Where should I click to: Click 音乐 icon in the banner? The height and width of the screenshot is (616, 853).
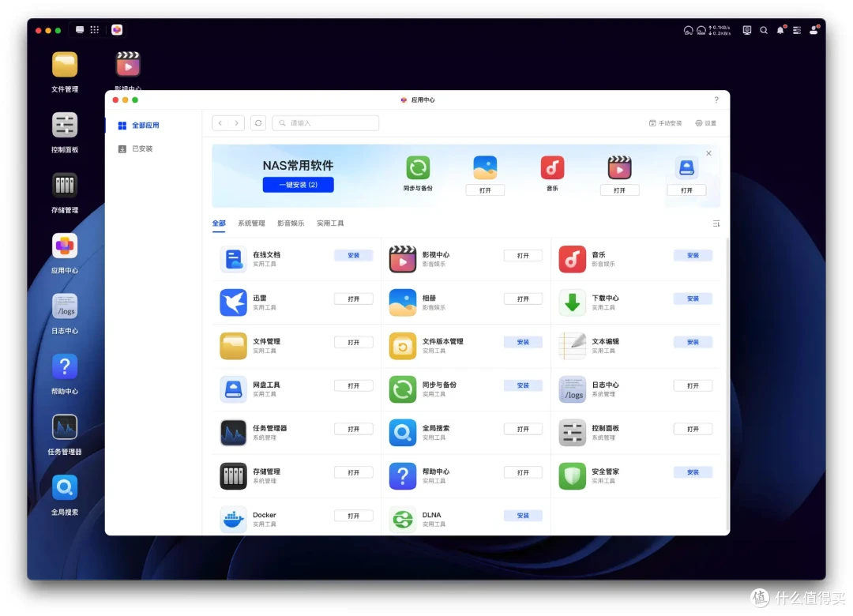click(552, 167)
